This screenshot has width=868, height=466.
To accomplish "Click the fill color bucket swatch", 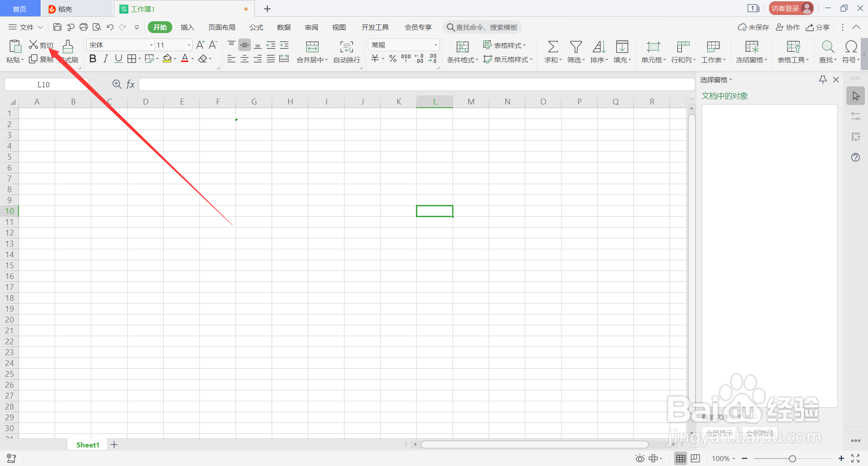I will point(167,58).
